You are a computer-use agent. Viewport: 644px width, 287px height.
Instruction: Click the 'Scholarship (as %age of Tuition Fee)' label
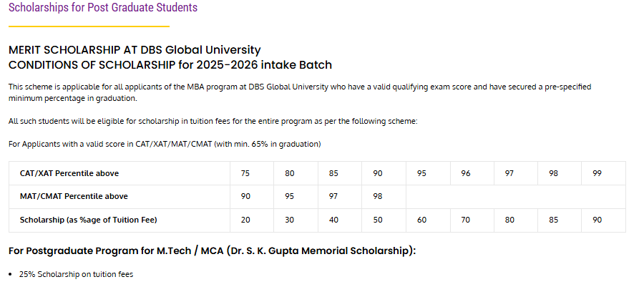pos(88,220)
